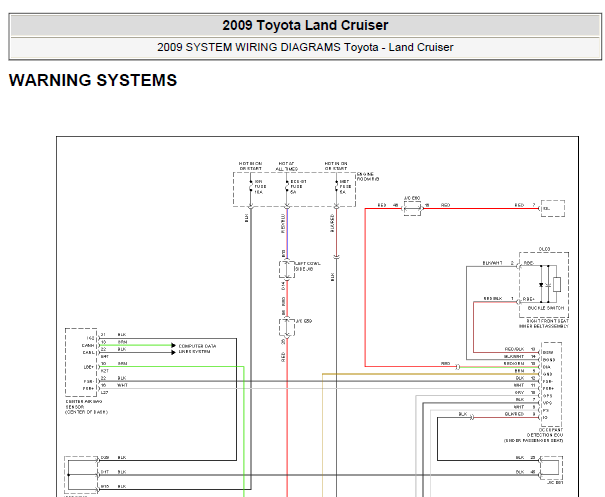
Task: Click the 'OCCUPANT DETECTION ECU' label
Action: (544, 435)
